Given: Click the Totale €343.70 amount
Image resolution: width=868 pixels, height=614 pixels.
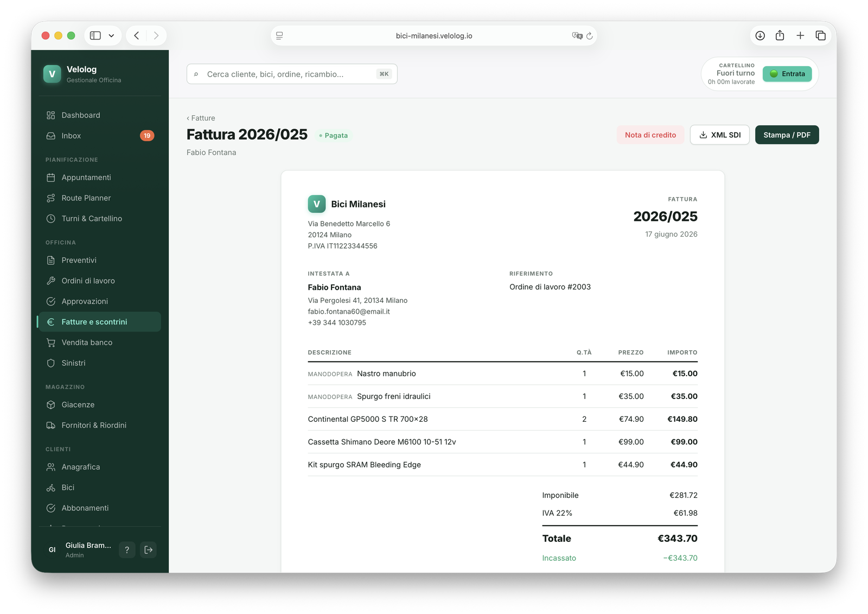Looking at the screenshot, I should (x=678, y=539).
